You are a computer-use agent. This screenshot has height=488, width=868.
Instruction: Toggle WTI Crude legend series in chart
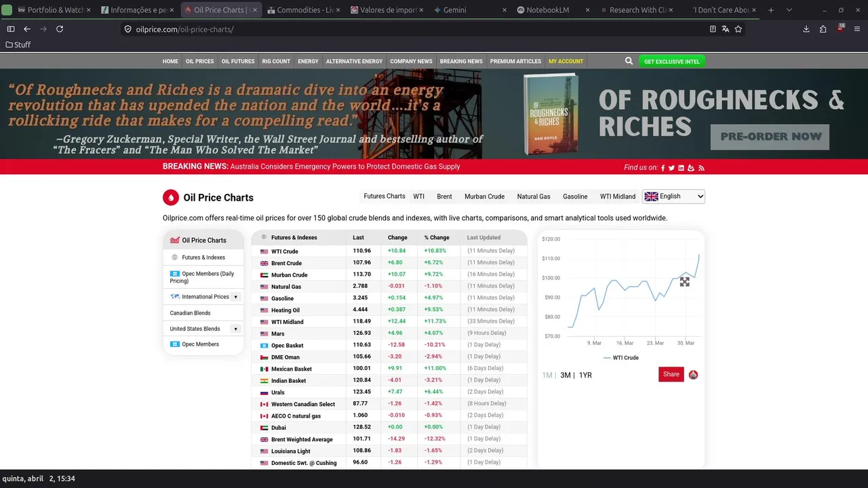(620, 358)
